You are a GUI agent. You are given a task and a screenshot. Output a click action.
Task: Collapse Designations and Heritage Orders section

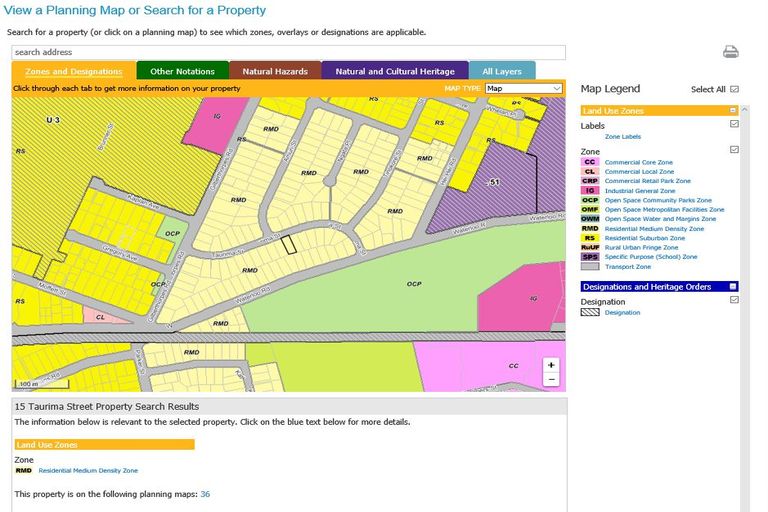[733, 287]
